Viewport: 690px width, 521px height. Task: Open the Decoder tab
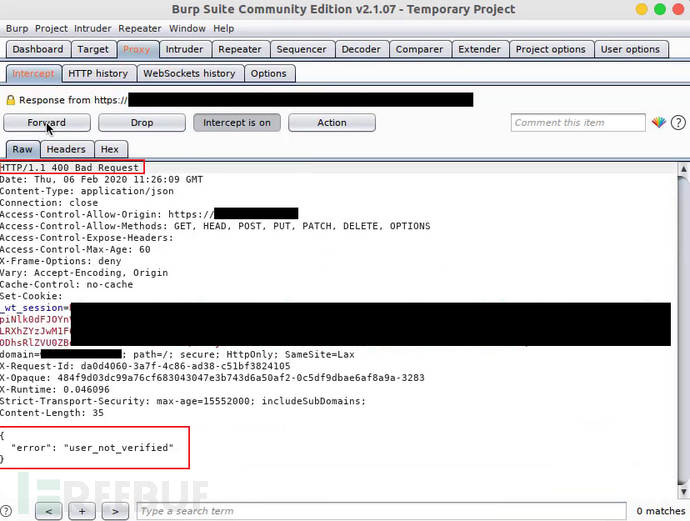pyautogui.click(x=361, y=49)
